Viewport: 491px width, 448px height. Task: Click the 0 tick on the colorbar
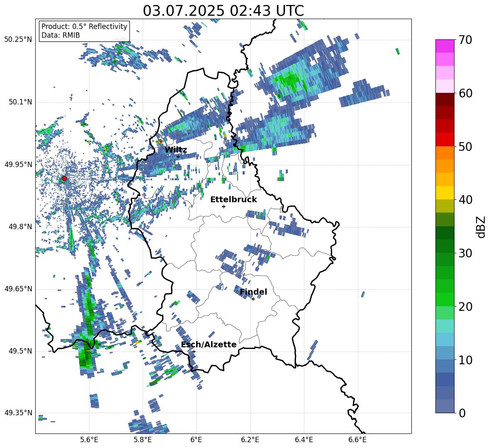[462, 413]
